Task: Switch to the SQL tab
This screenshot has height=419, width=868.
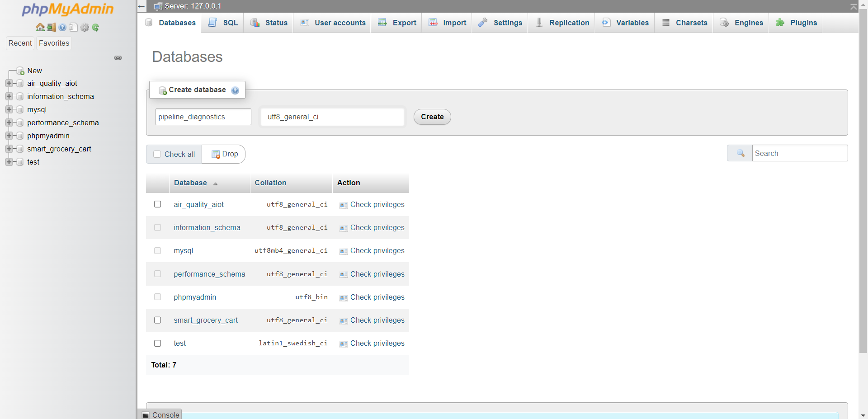Action: point(223,23)
